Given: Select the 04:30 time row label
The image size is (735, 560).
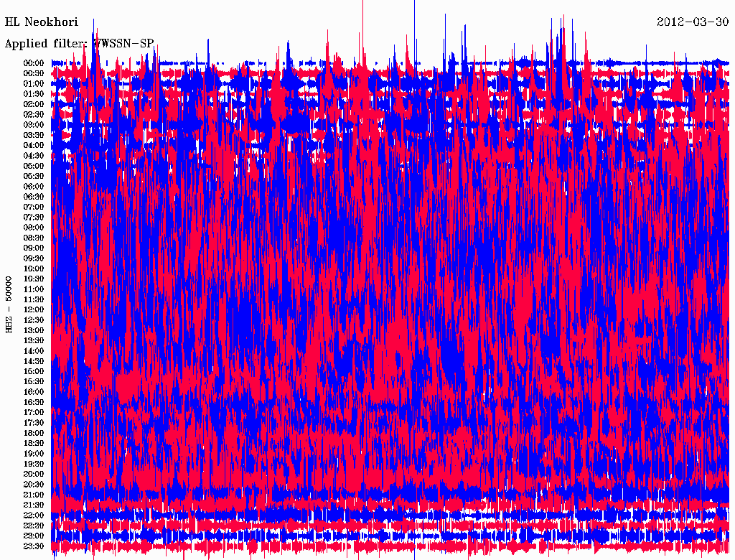Looking at the screenshot, I should tap(34, 156).
